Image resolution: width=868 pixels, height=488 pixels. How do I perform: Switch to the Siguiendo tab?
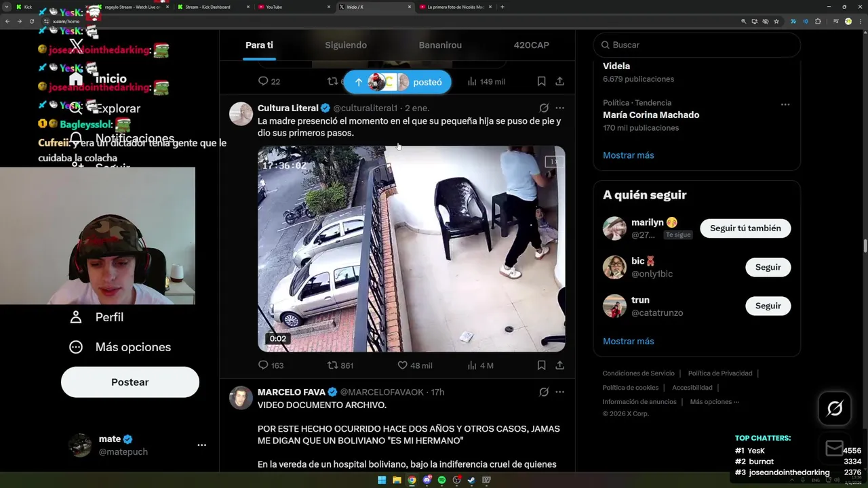tap(346, 45)
